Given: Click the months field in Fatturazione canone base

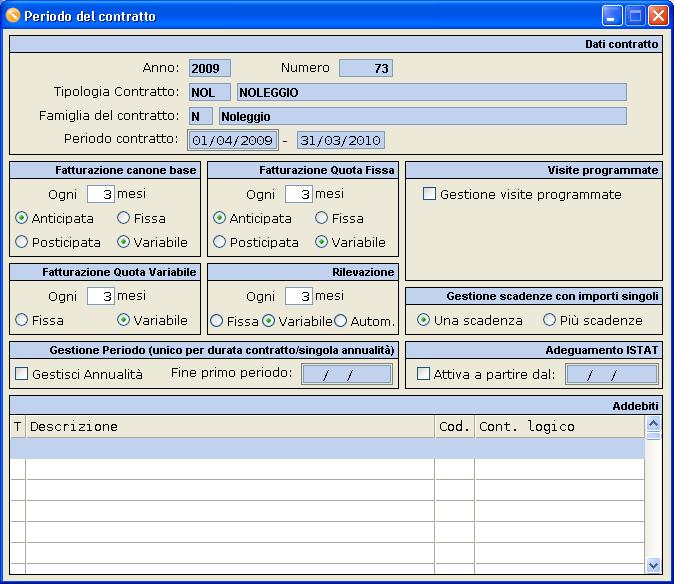Looking at the screenshot, I should tap(101, 194).
